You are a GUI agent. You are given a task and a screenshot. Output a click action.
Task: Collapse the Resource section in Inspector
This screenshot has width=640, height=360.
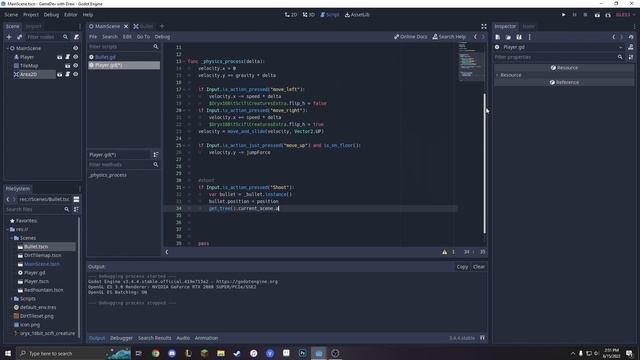(497, 75)
